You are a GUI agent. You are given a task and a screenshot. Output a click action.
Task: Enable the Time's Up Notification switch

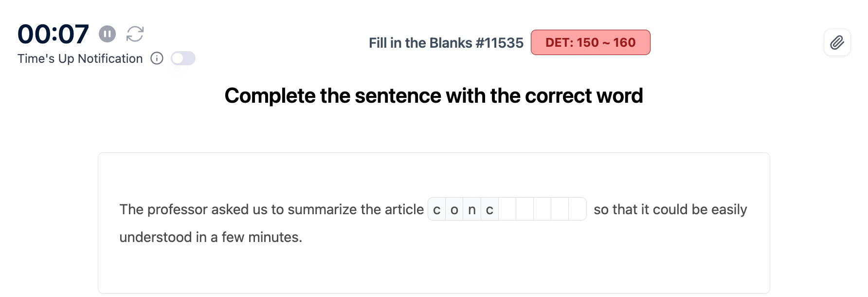(x=183, y=58)
